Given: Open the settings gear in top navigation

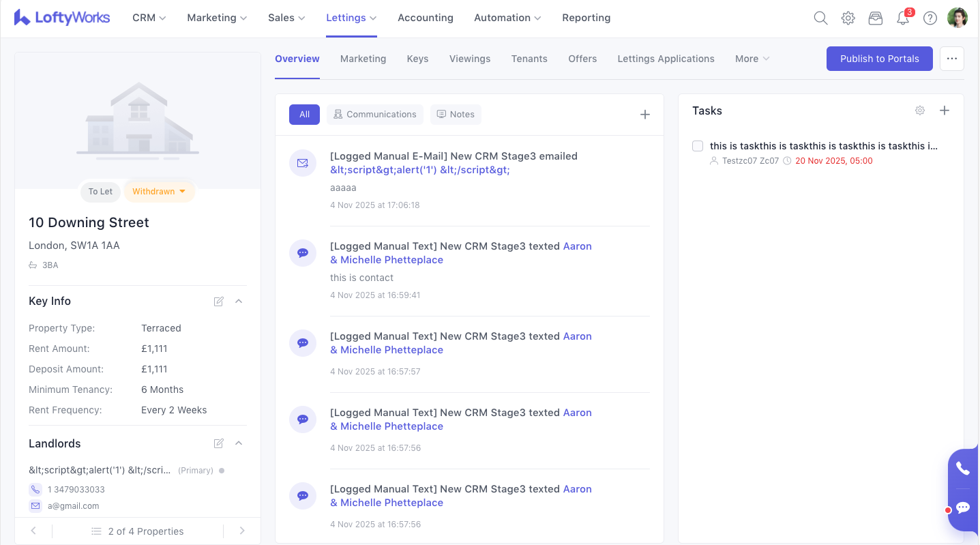Looking at the screenshot, I should pos(848,18).
